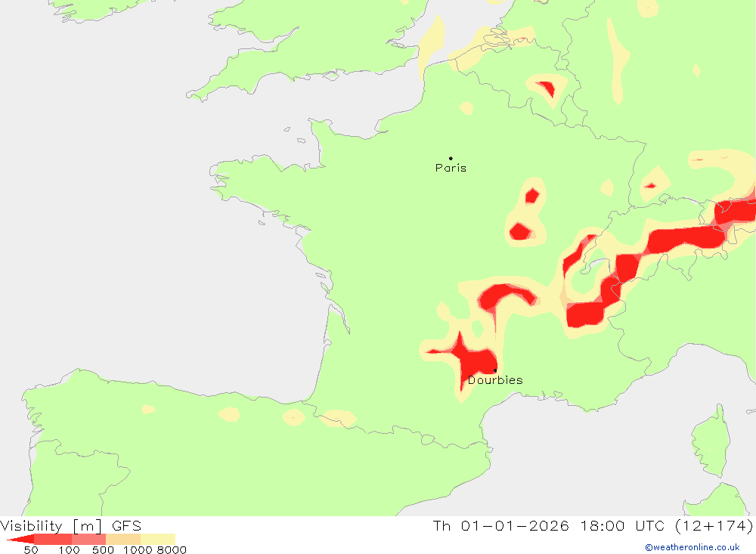Image resolution: width=756 pixels, height=554 pixels.
Task: Click the legend value 500
Action: [x=103, y=550]
